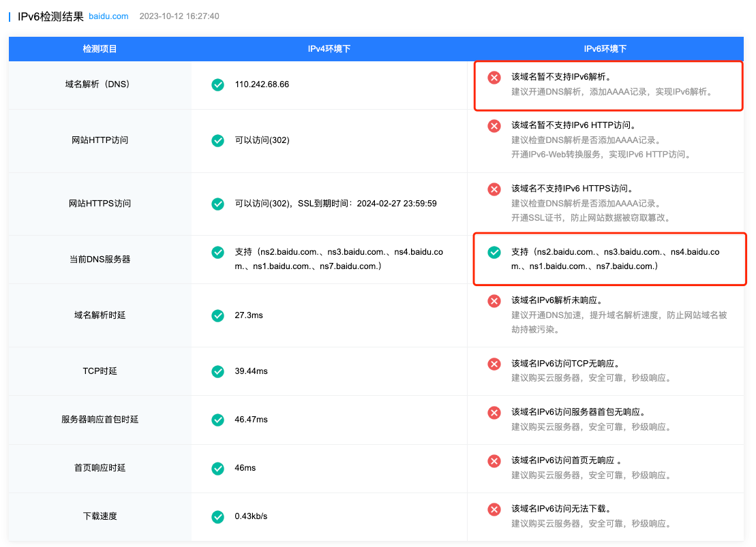The image size is (756, 547).
Task: Click the 域名解析（DNS） row label
Action: [100, 84]
